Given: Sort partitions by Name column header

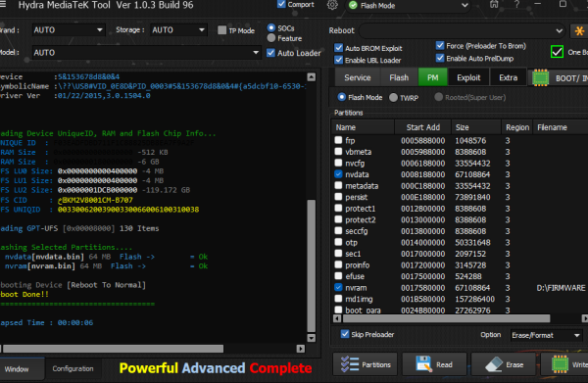Looking at the screenshot, I should tap(363, 127).
